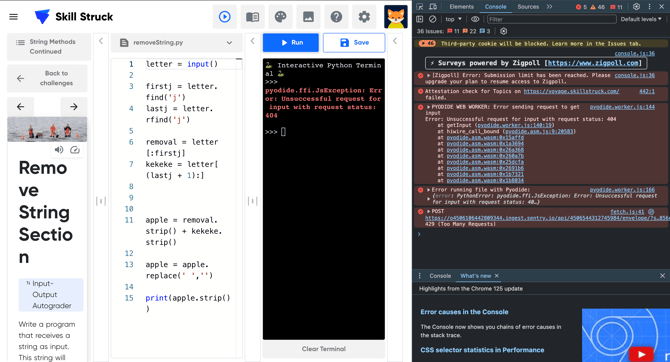Toggle the DevTools device toolbar icon
This screenshot has width=670, height=362.
(433, 6)
